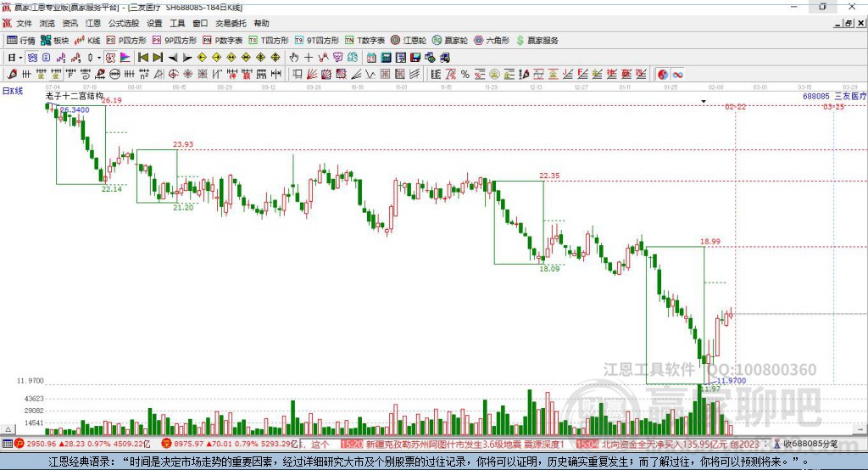This screenshot has width=868, height=470.
Task: Open 赢家服务 with dollar icon
Action: 537,41
